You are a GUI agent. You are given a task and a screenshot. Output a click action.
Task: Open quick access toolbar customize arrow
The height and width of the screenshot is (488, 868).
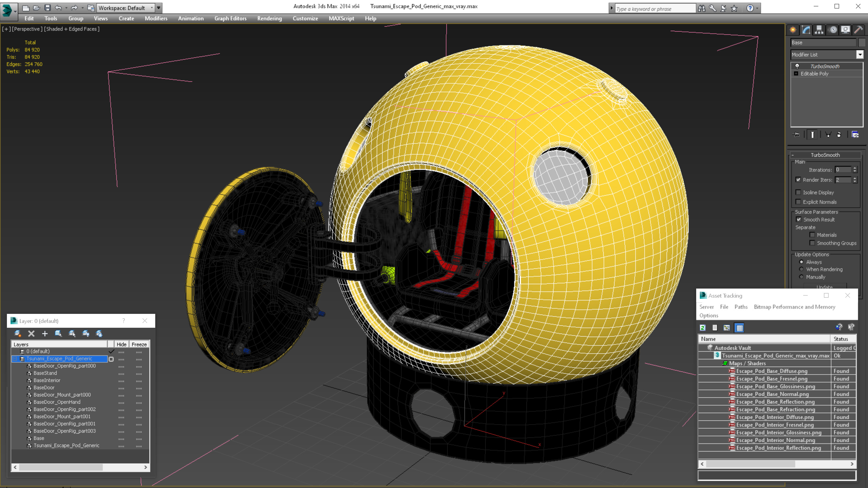coord(159,8)
